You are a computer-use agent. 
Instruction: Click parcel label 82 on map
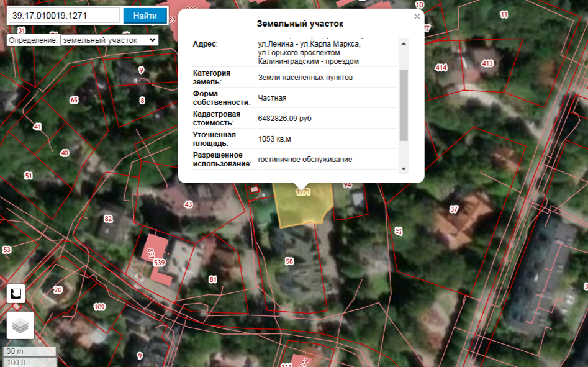[x=109, y=219]
